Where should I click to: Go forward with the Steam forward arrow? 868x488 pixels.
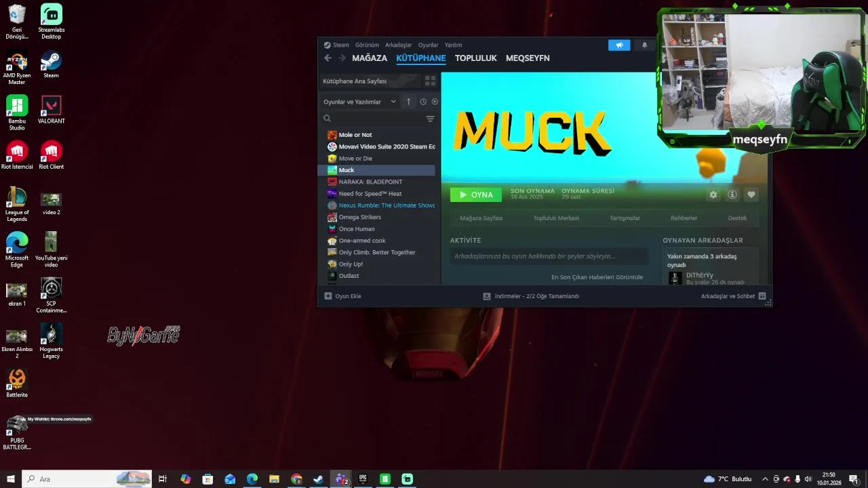pyautogui.click(x=342, y=58)
